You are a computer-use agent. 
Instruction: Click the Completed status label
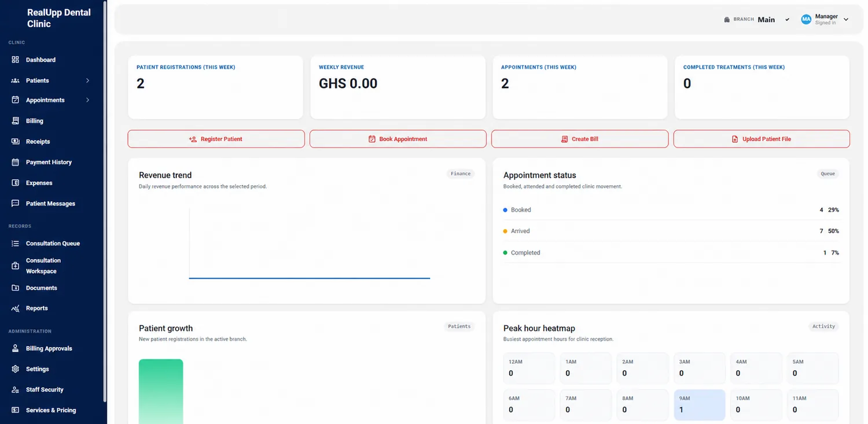(525, 253)
